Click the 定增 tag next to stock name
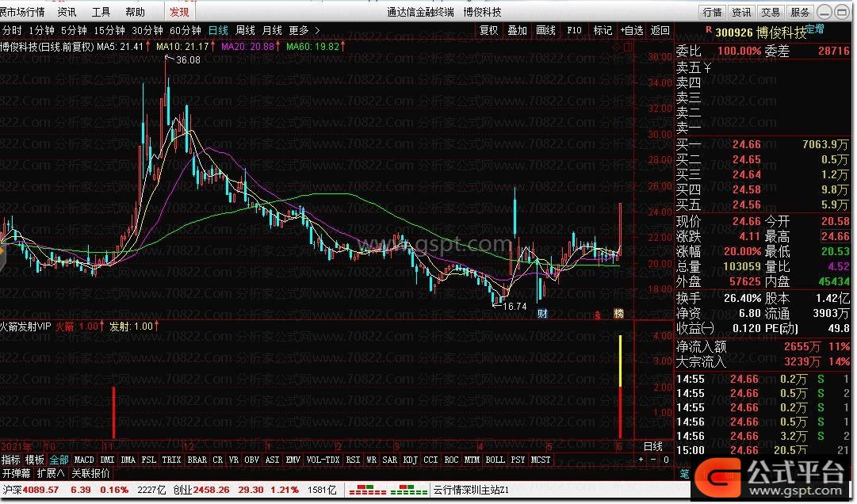Image resolution: width=857 pixels, height=504 pixels. 814,29
